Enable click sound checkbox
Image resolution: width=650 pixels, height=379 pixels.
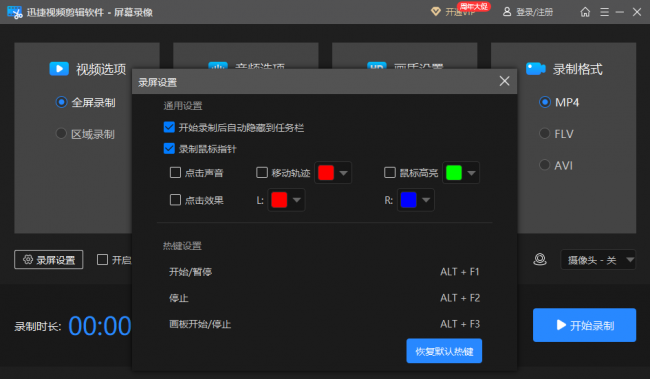point(175,172)
